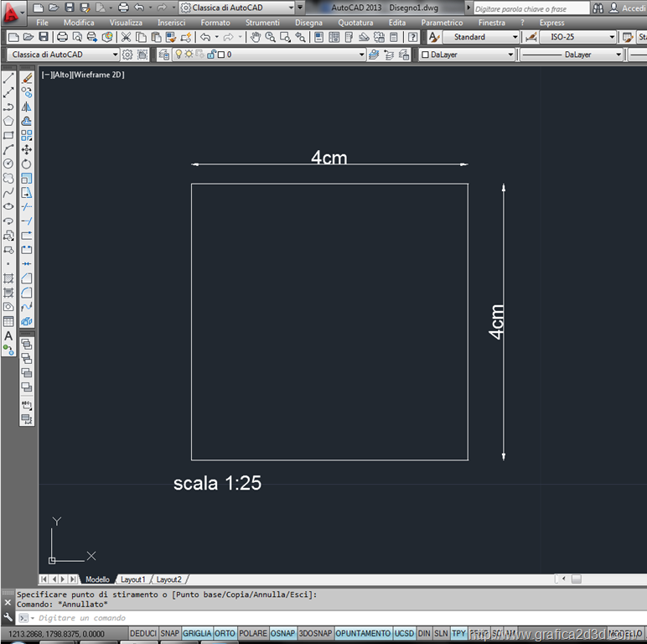Image resolution: width=647 pixels, height=644 pixels.
Task: Select the Erase modify tool
Action: tap(27, 78)
